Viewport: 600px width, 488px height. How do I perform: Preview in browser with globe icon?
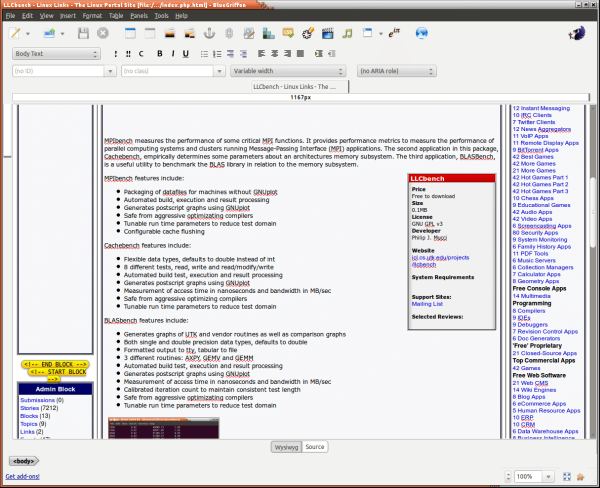[x=422, y=33]
